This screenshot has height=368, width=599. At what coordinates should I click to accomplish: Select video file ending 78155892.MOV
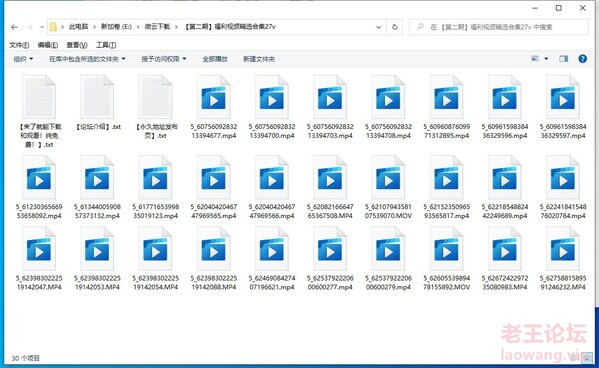[x=447, y=259]
